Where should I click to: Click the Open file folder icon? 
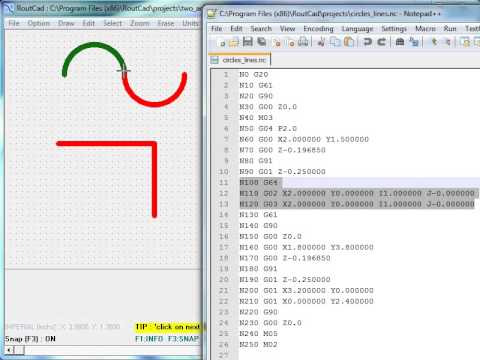[x=234, y=42]
